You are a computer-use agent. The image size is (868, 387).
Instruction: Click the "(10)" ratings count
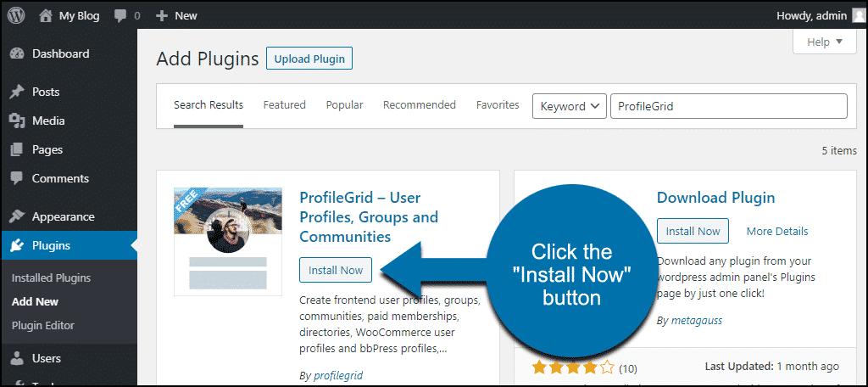click(x=627, y=368)
